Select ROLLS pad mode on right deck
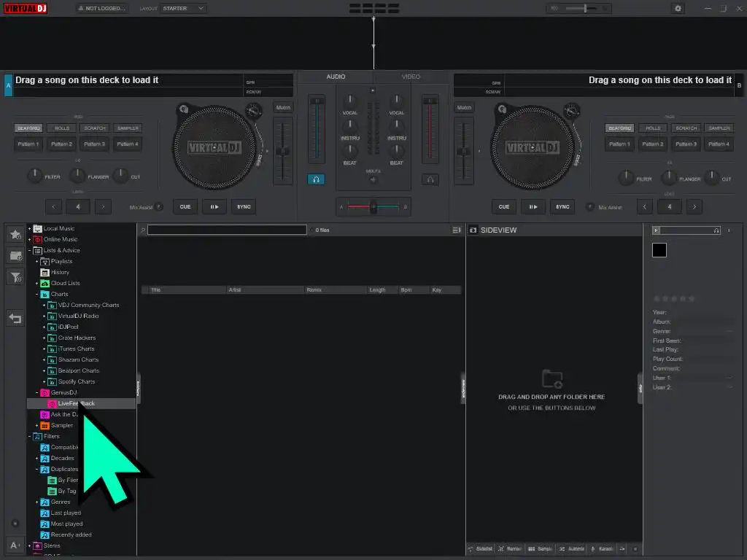Viewport: 747px width, 560px height. point(653,128)
